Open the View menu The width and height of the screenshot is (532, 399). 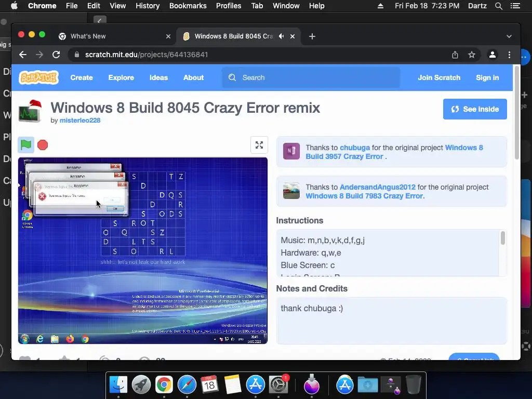118,6
